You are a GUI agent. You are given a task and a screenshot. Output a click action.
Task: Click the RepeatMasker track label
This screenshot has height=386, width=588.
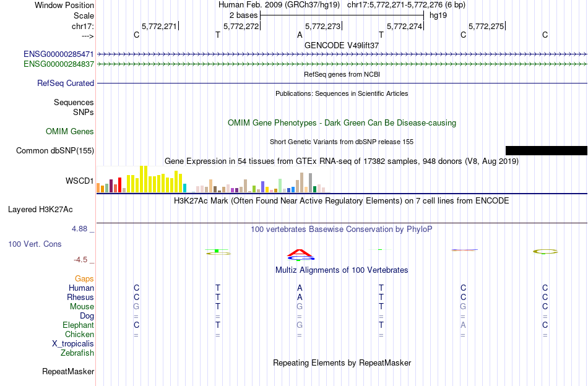68,371
